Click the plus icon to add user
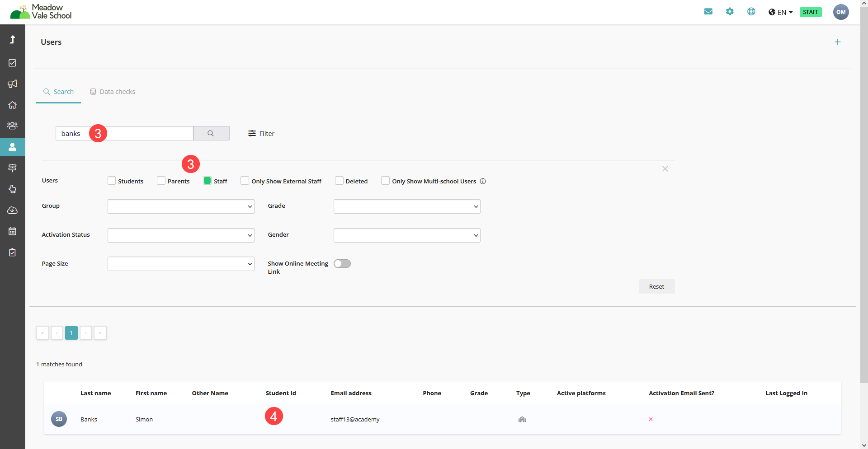The height and width of the screenshot is (449, 868). 838,42
